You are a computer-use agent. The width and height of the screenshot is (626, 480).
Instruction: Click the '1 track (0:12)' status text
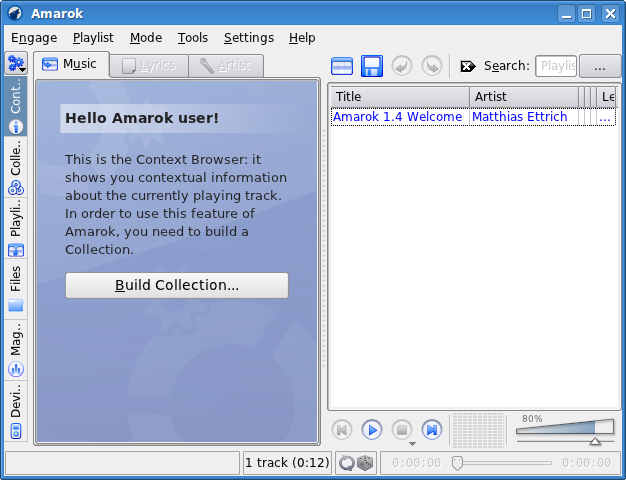point(287,462)
